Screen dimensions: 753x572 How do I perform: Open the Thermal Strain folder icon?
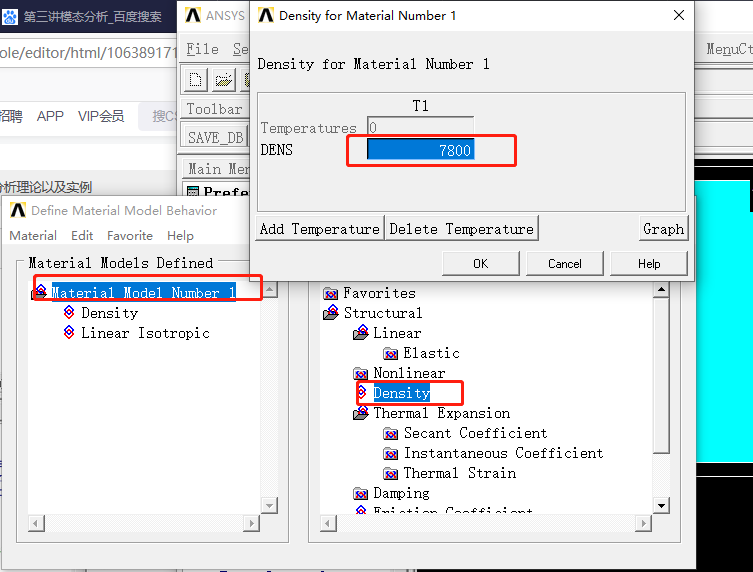(390, 474)
